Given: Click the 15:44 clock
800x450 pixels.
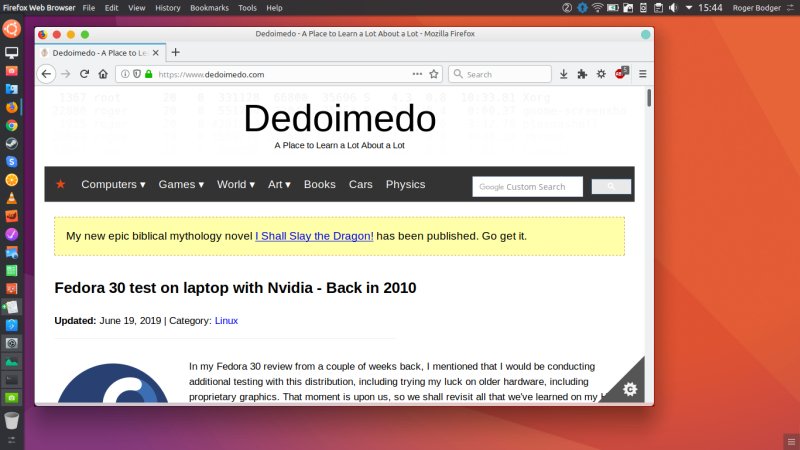Looking at the screenshot, I should point(710,8).
